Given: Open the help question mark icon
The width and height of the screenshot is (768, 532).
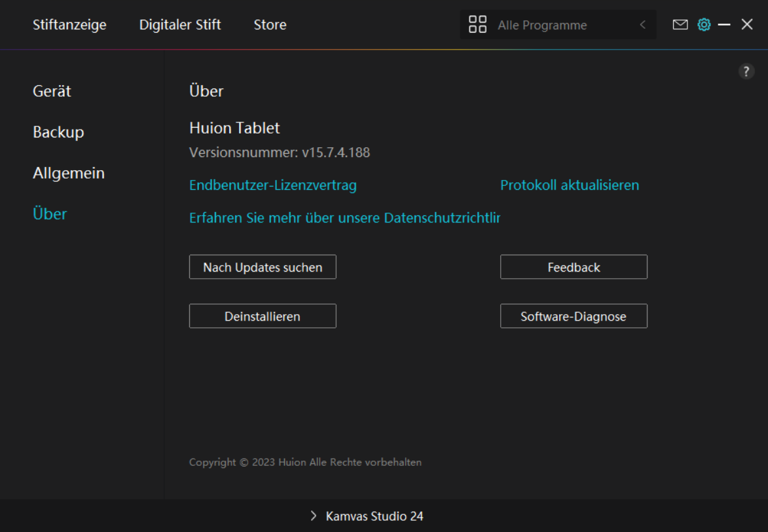Looking at the screenshot, I should coord(746,72).
